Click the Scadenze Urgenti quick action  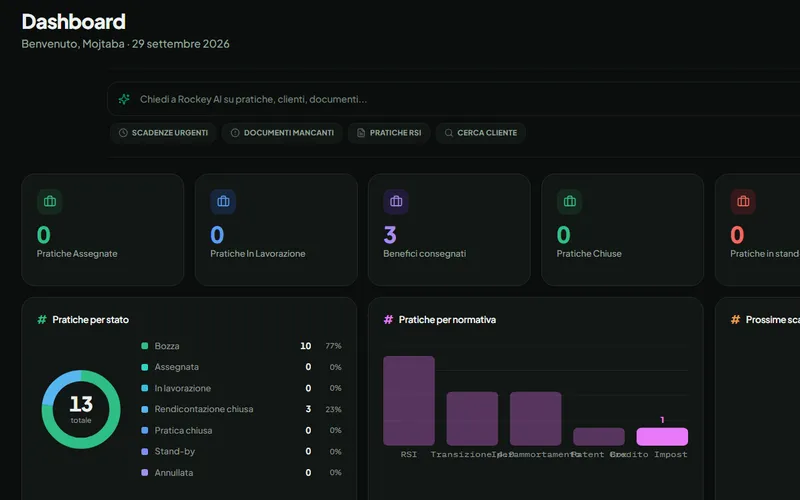pyautogui.click(x=163, y=133)
